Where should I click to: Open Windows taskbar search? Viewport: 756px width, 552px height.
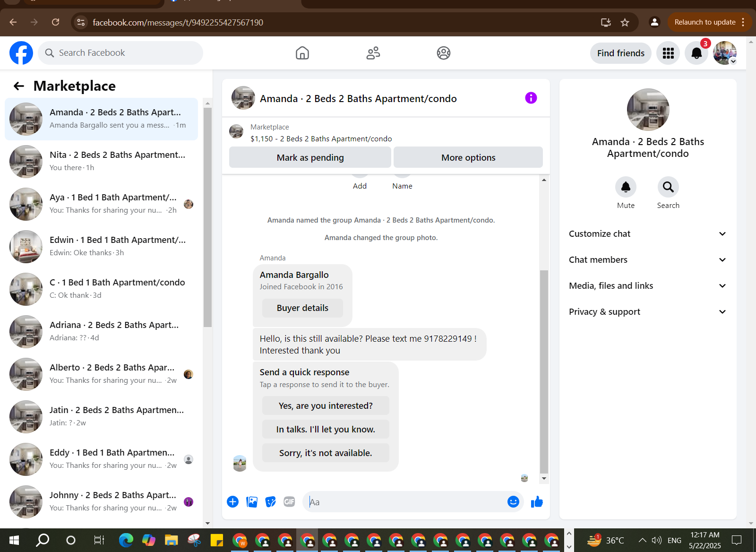43,540
